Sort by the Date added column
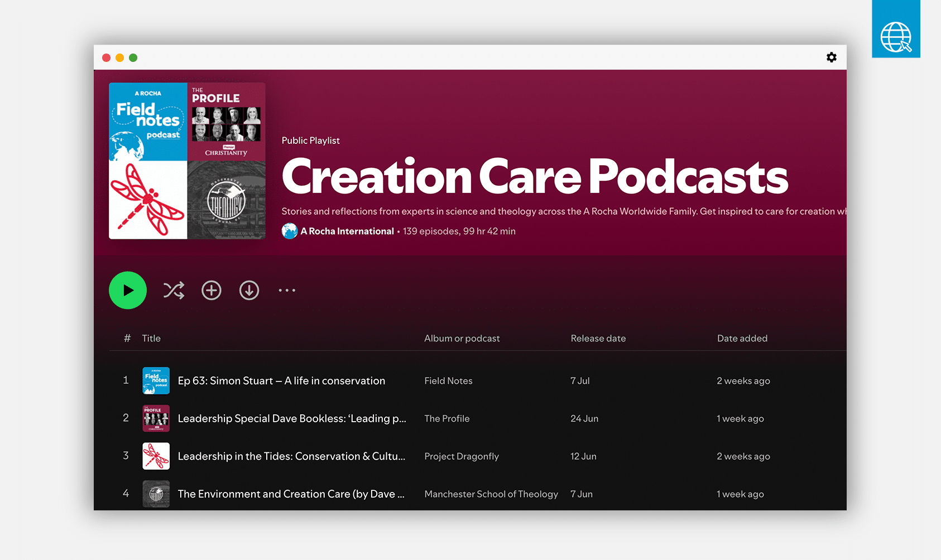 pyautogui.click(x=742, y=338)
